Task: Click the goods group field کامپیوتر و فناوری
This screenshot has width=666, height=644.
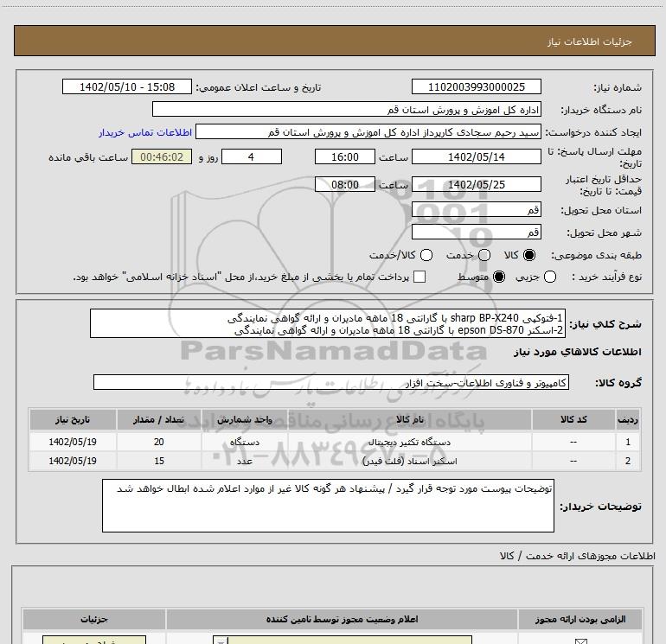Action: 331,382
